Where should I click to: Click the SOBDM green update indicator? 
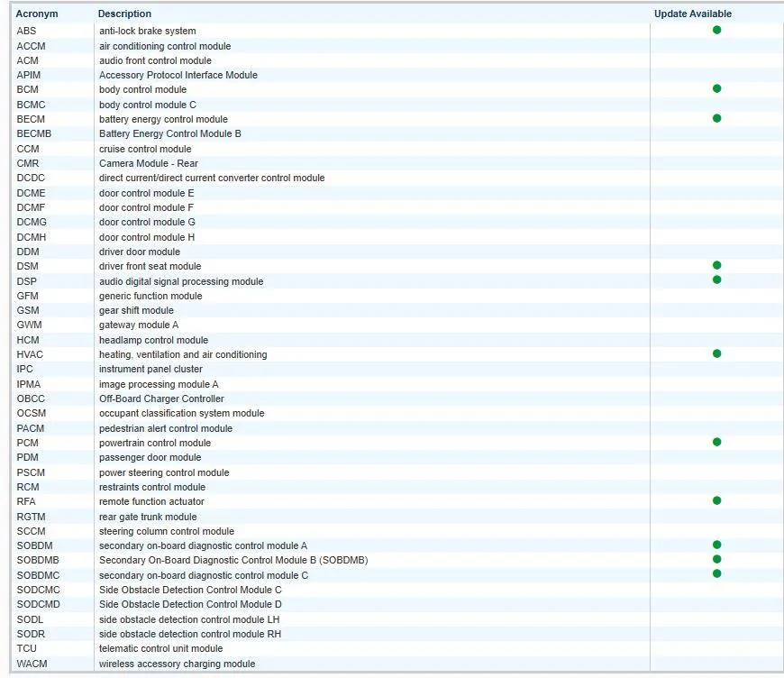click(716, 545)
